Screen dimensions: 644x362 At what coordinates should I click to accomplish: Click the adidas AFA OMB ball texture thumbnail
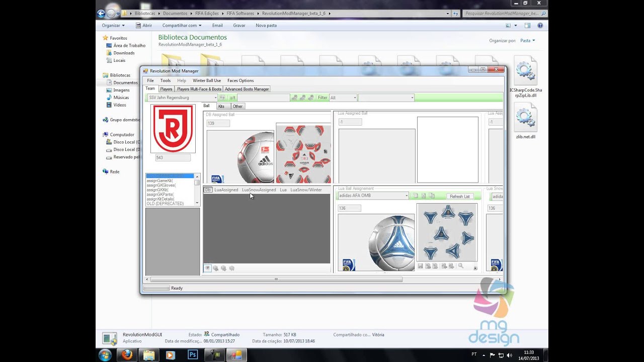point(447,233)
